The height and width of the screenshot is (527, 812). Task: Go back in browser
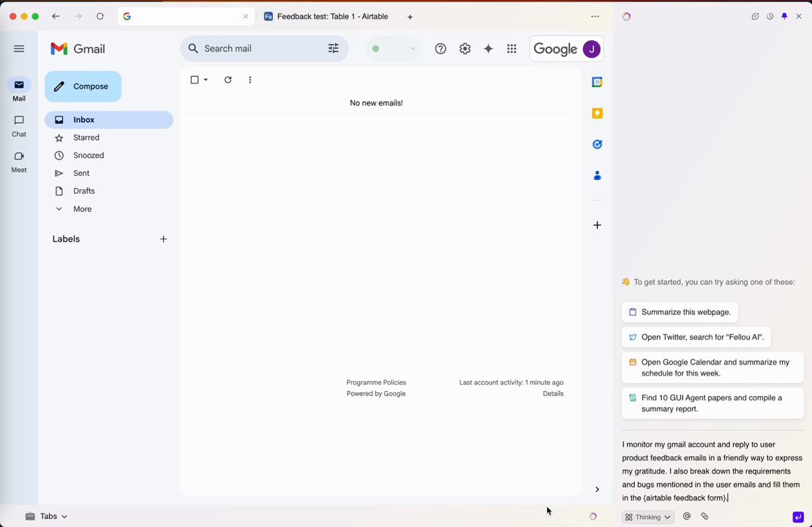56,17
